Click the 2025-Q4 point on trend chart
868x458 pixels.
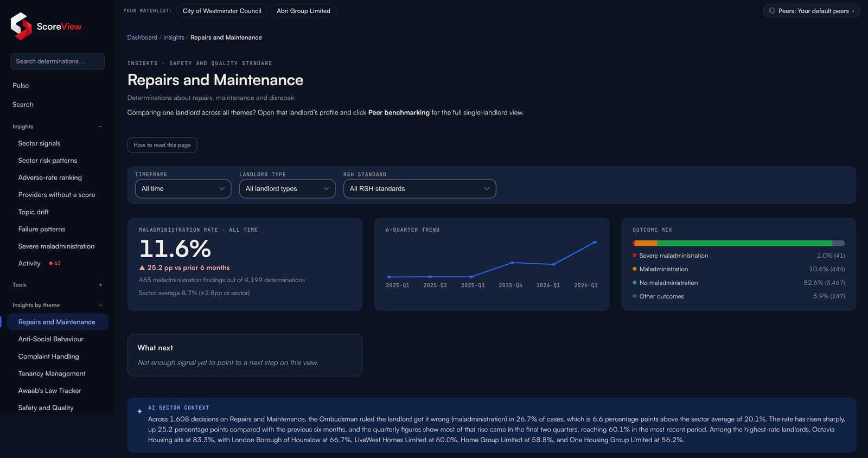click(512, 263)
